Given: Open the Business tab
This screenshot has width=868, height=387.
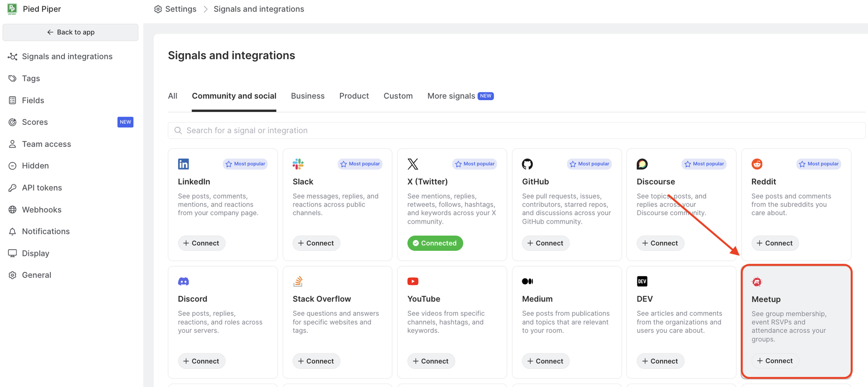Looking at the screenshot, I should click(308, 96).
